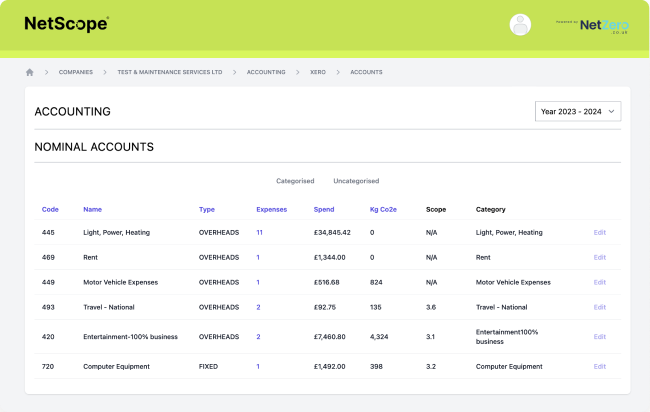
Task: Click account code 720
Action: coord(48,366)
